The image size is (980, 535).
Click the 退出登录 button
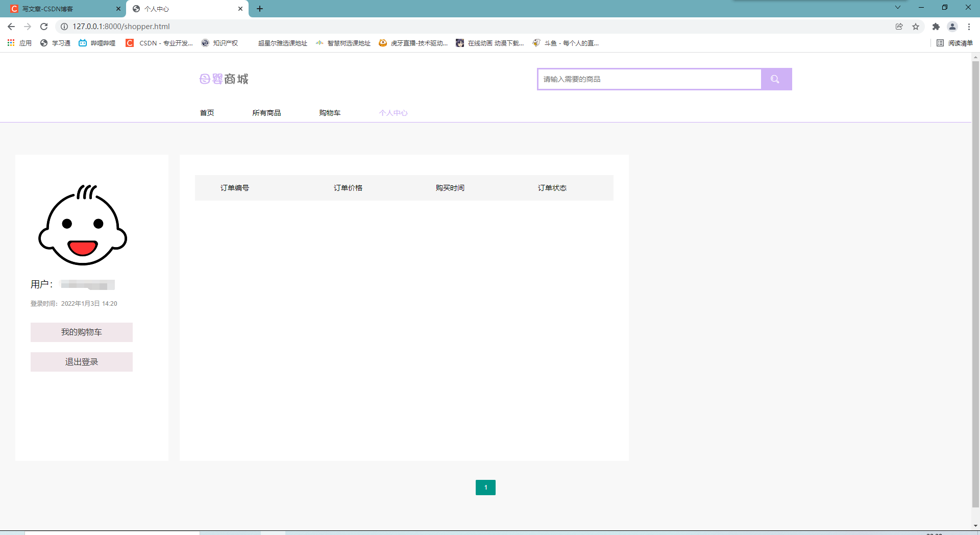click(x=81, y=361)
